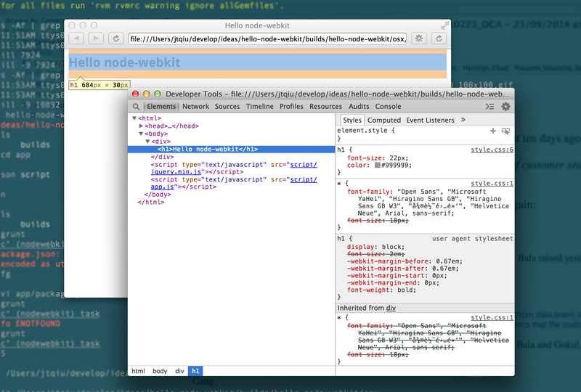Image resolution: width=581 pixels, height=392 pixels.
Task: Switch to the Sources tab
Action: pyautogui.click(x=227, y=106)
